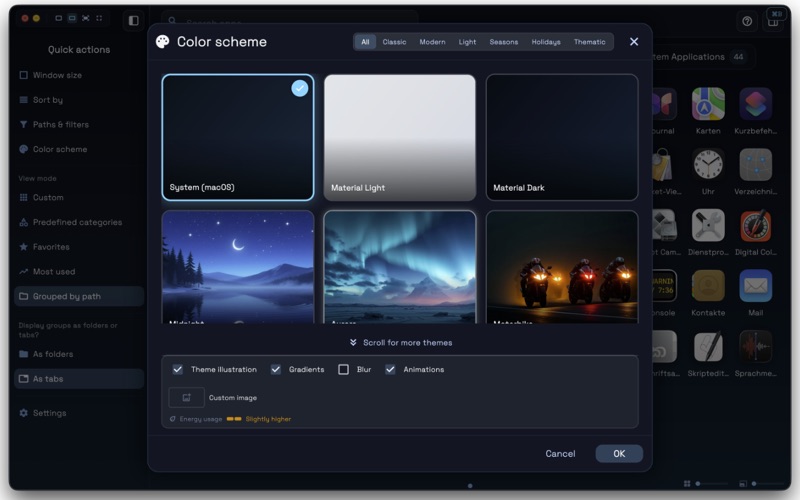Select the System (macOS) theme
800x500 pixels.
coord(238,137)
